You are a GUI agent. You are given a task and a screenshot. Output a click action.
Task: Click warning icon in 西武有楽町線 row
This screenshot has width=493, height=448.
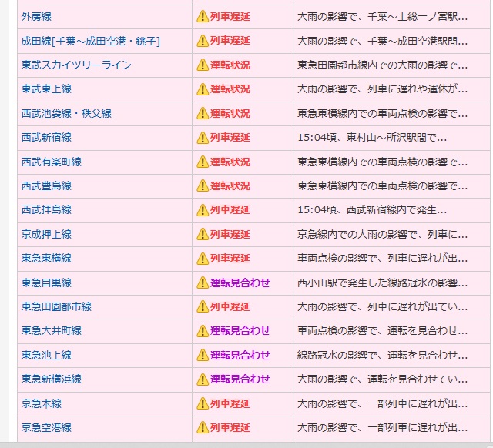(203, 162)
